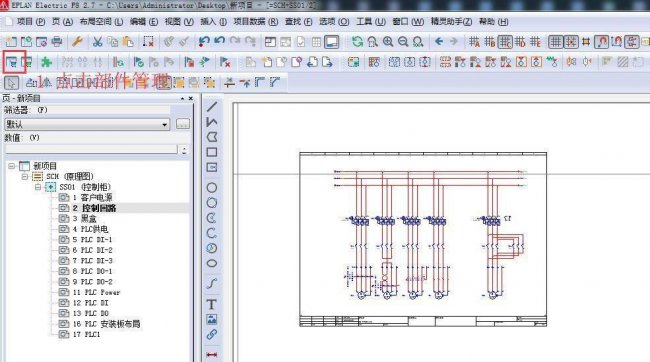This screenshot has width=650, height=362.
Task: Click the Print icon
Action: [x=57, y=41]
